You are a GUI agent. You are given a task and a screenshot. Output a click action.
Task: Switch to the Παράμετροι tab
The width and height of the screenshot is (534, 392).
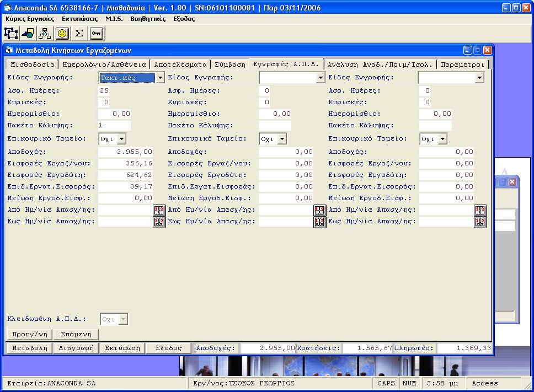coord(462,65)
